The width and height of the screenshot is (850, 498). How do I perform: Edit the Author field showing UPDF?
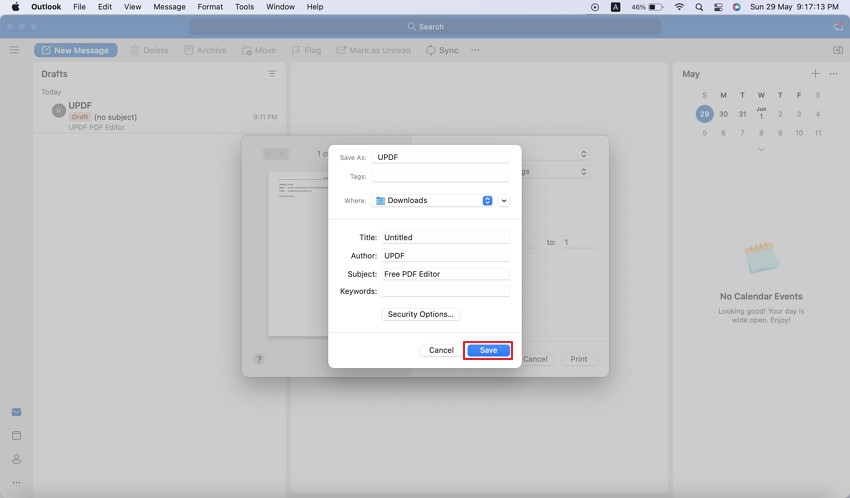[445, 256]
